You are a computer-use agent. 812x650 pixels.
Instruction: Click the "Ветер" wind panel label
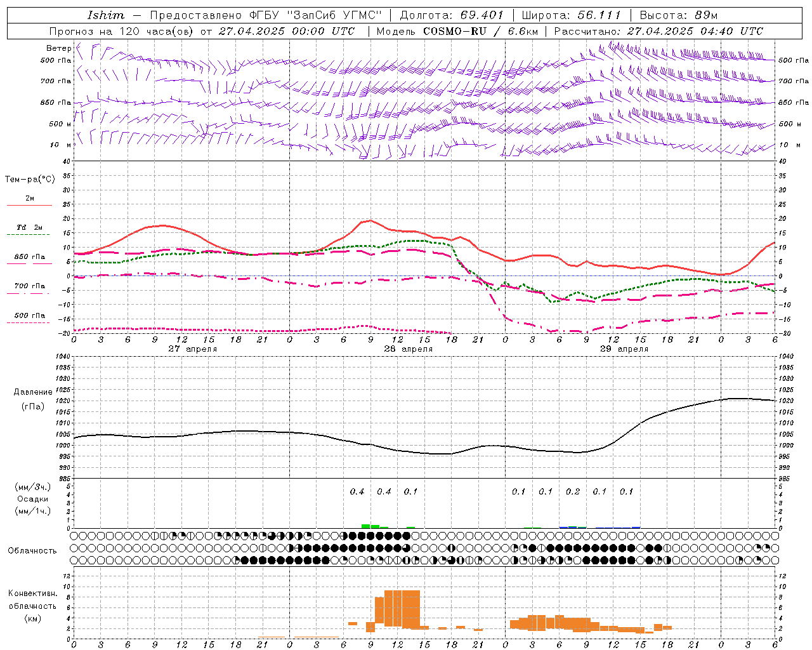point(58,48)
